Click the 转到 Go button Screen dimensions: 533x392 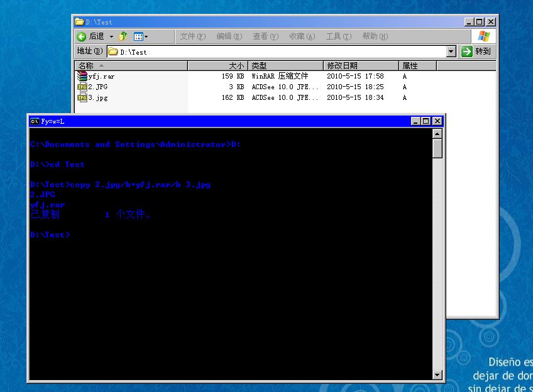[476, 52]
